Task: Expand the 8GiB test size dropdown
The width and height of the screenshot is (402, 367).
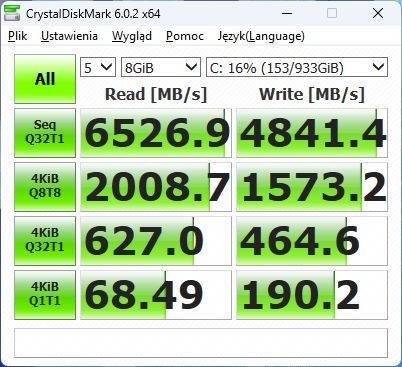Action: coord(161,67)
